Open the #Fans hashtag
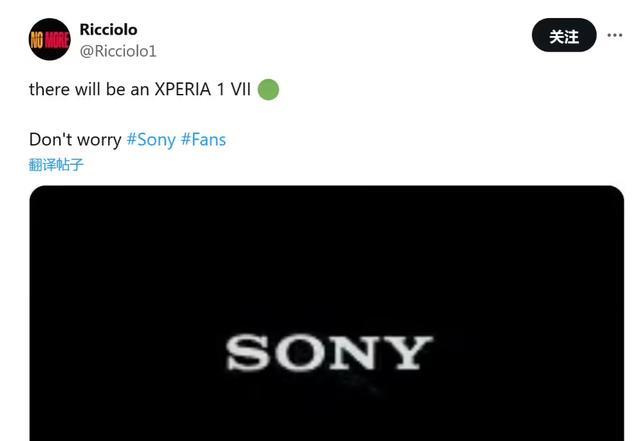Image resolution: width=640 pixels, height=441 pixels. click(x=203, y=140)
